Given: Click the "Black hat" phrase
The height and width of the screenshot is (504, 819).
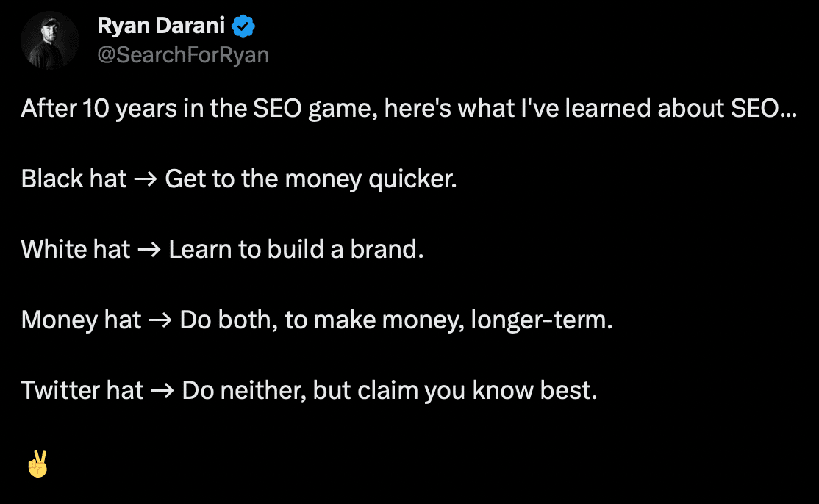Looking at the screenshot, I should coord(74,179).
